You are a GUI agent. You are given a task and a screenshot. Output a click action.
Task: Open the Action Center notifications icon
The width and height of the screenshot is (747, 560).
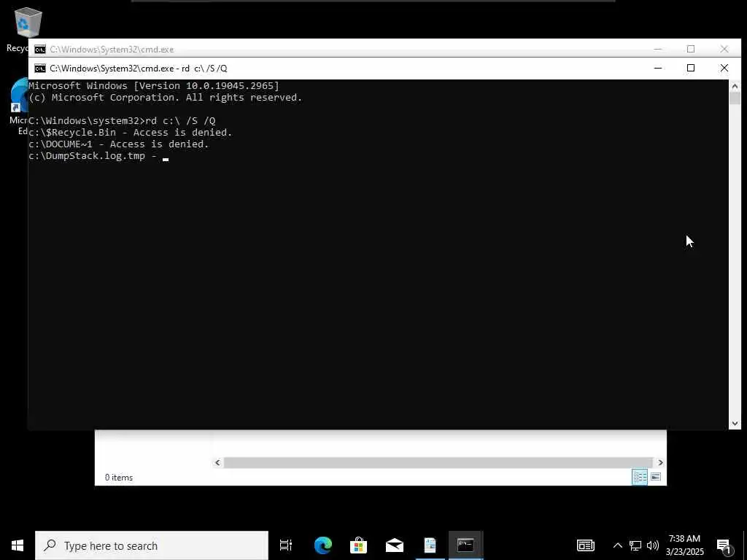[x=724, y=546]
